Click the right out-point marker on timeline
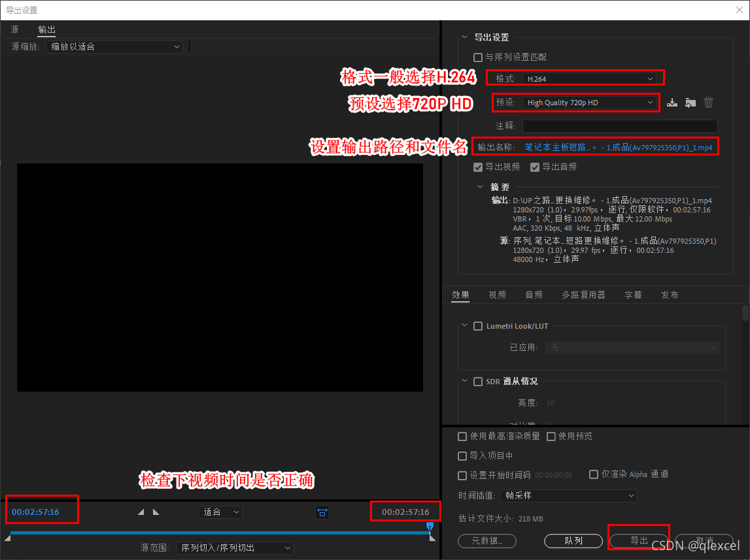Image resolution: width=750 pixels, height=560 pixels. (x=432, y=538)
